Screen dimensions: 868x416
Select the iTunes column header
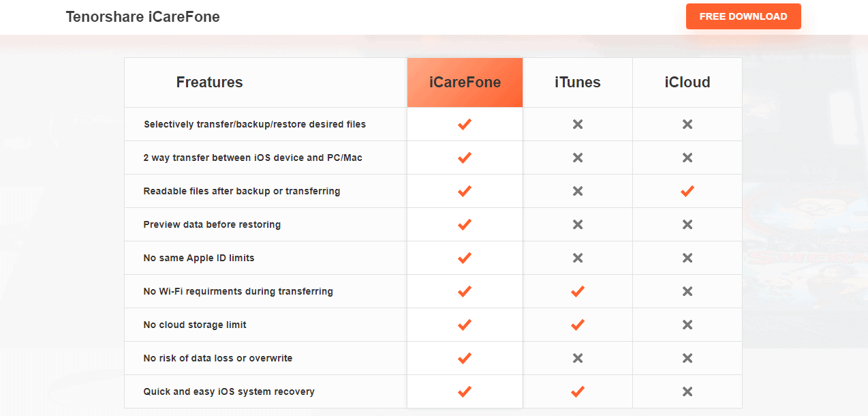click(x=578, y=83)
